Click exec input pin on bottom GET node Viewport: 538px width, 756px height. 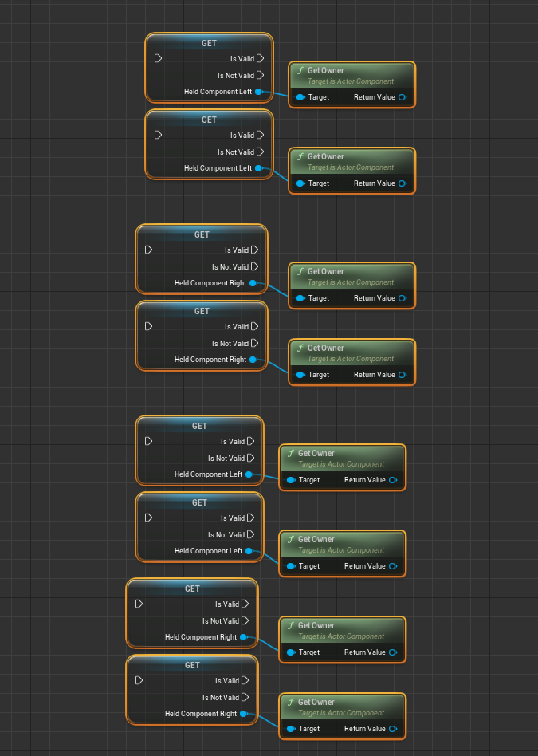139,680
